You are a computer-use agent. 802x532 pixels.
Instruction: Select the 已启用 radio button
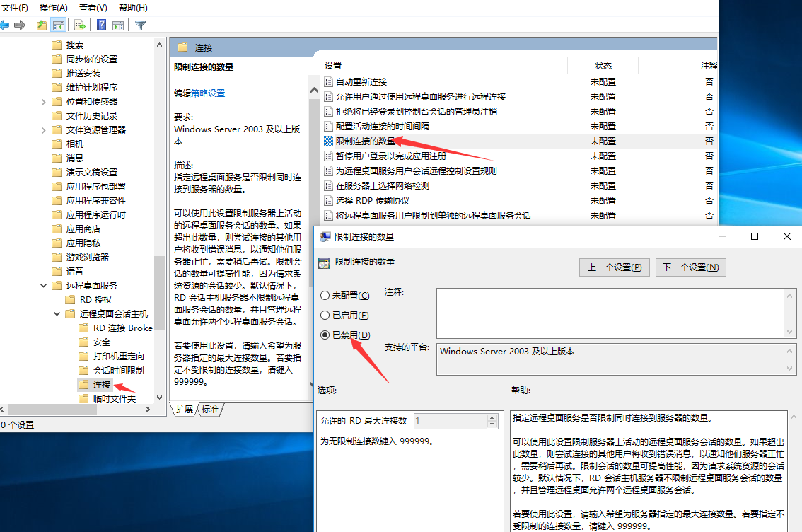point(325,315)
